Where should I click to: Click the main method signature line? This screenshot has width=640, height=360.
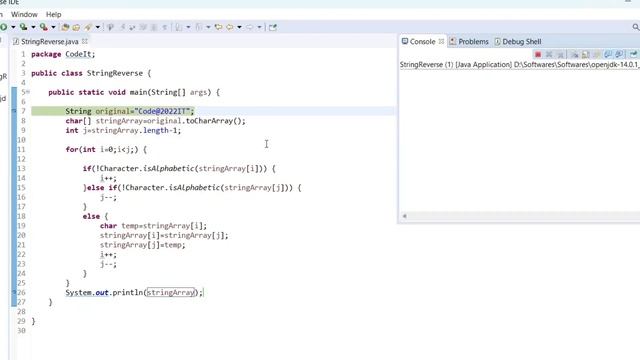coord(134,92)
